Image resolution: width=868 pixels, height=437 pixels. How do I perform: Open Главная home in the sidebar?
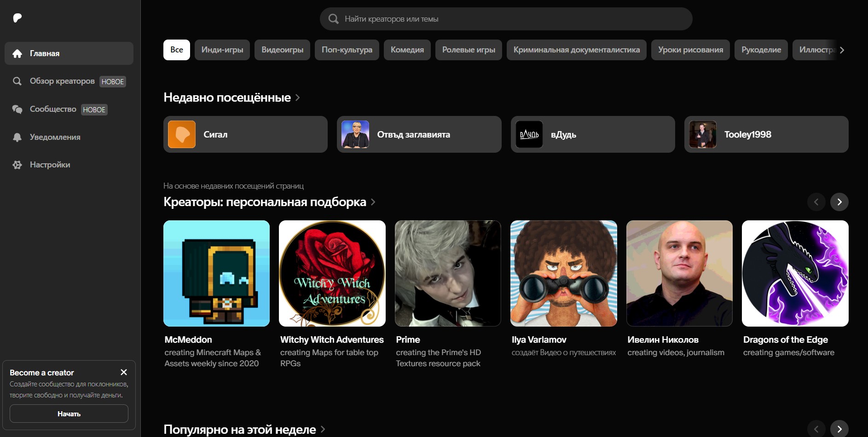click(69, 53)
